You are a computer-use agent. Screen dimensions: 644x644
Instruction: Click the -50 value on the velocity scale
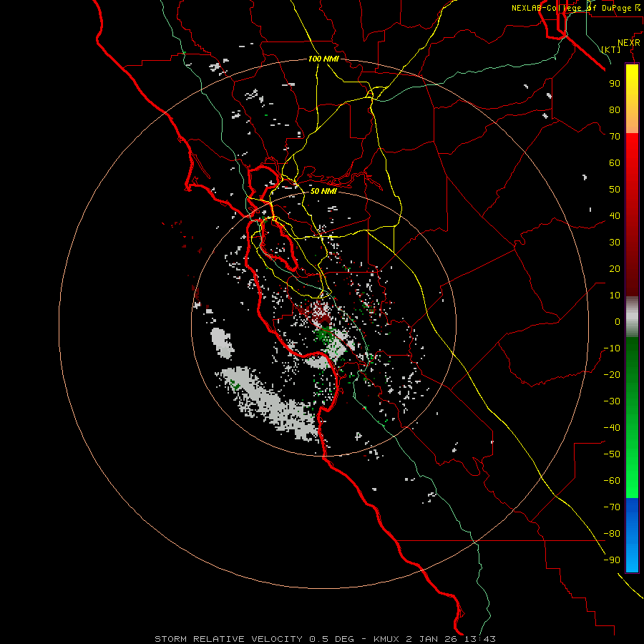coord(612,454)
